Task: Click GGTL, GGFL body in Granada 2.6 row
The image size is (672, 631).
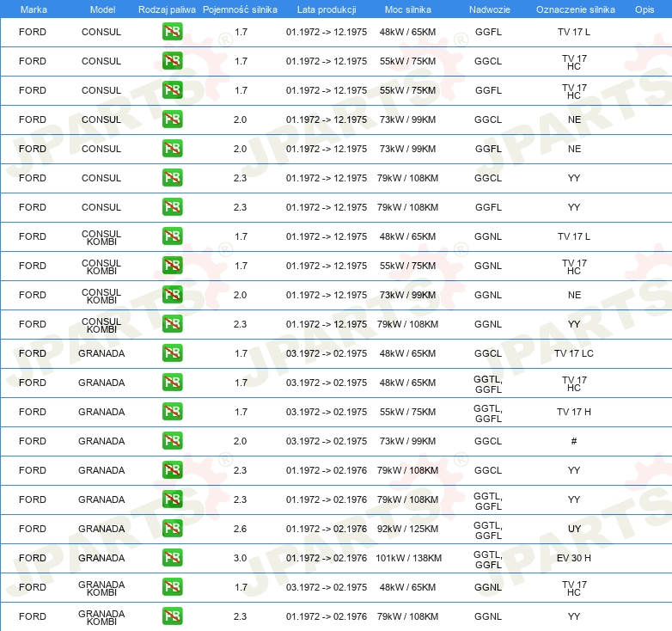Action: point(488,530)
